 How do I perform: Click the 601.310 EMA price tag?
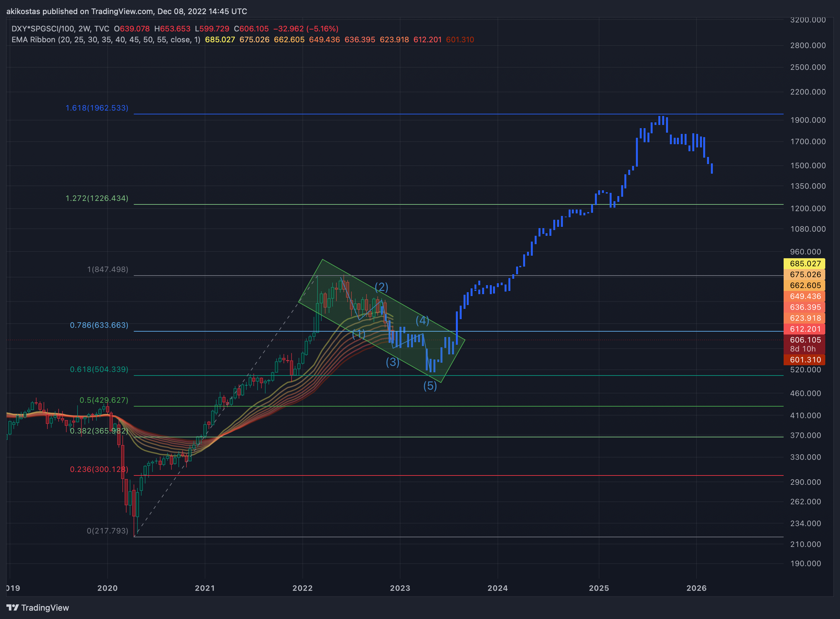(804, 360)
